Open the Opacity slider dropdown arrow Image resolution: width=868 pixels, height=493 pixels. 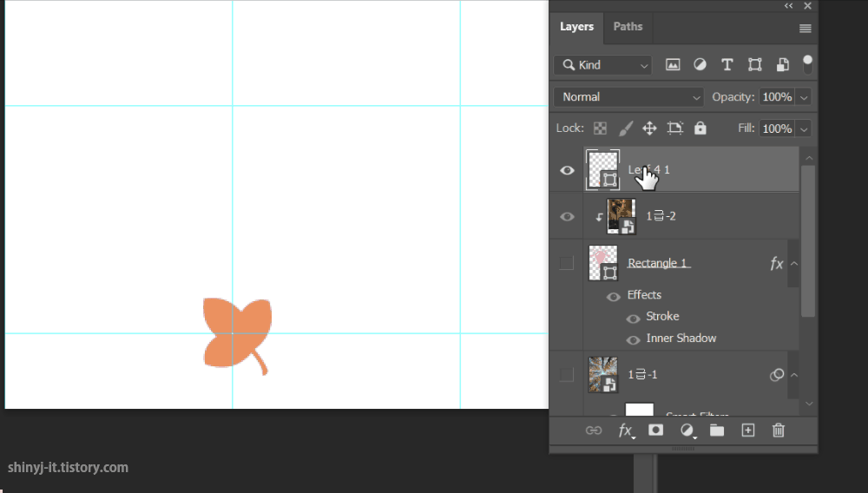click(804, 97)
